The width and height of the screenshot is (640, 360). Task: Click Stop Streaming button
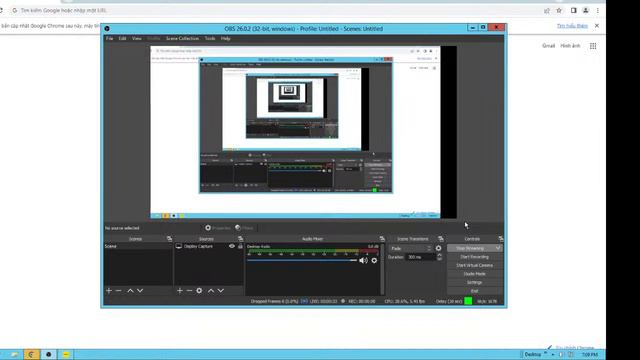pos(470,248)
